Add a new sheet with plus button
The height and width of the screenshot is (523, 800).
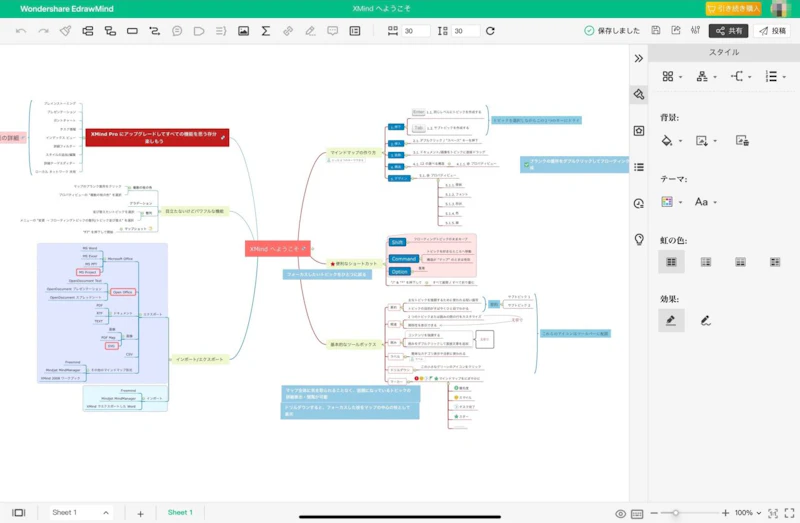point(140,513)
